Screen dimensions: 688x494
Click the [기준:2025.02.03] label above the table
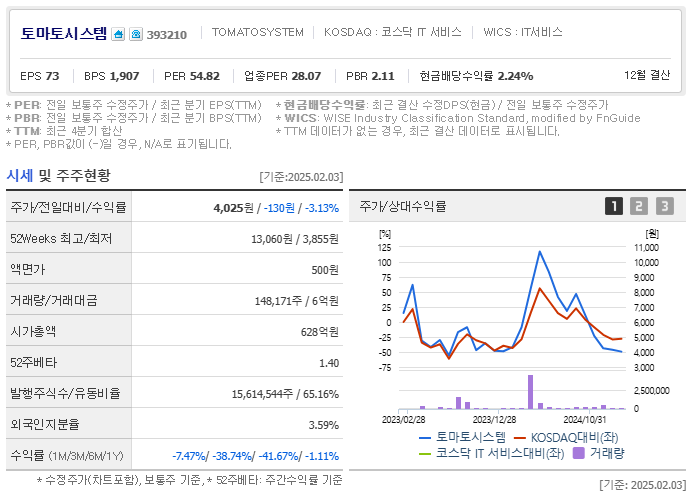(x=301, y=177)
